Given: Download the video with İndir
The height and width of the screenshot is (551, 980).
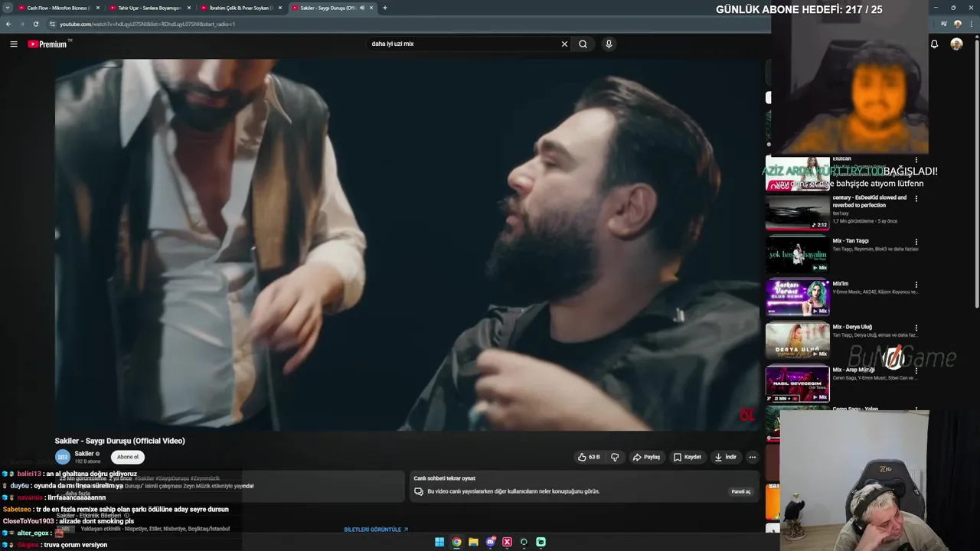Looking at the screenshot, I should (x=725, y=457).
